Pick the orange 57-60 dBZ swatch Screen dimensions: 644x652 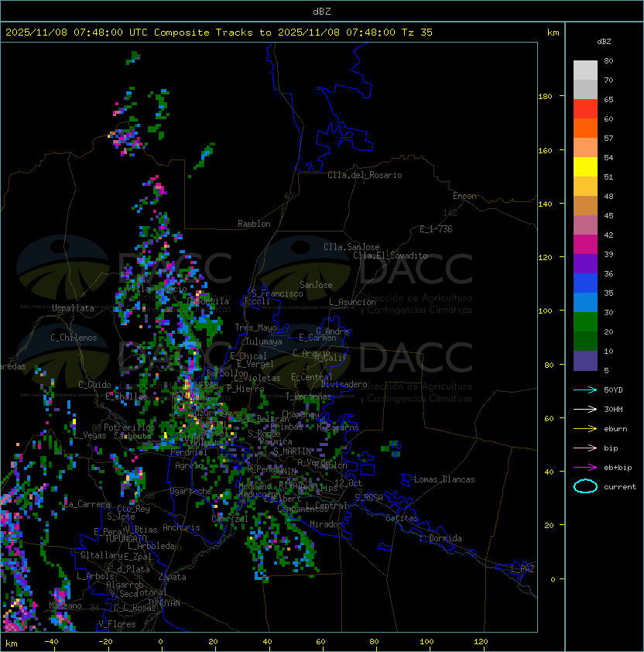585,128
